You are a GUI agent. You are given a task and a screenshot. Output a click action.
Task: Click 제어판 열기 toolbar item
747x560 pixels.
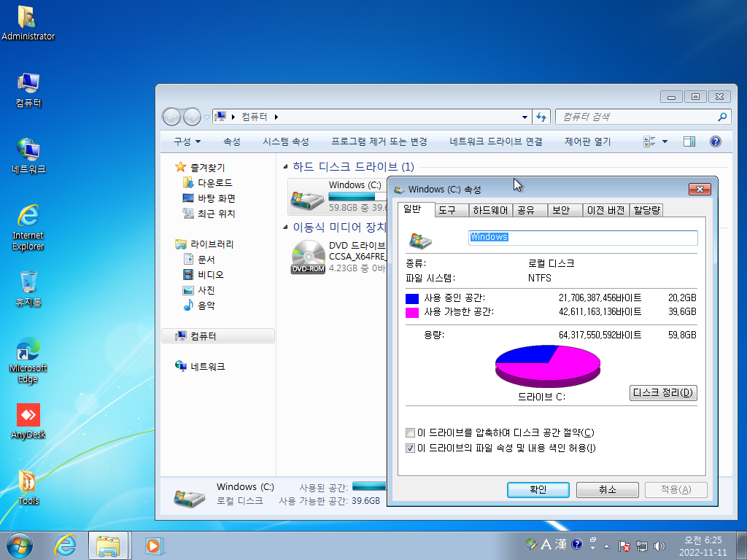[x=587, y=141]
